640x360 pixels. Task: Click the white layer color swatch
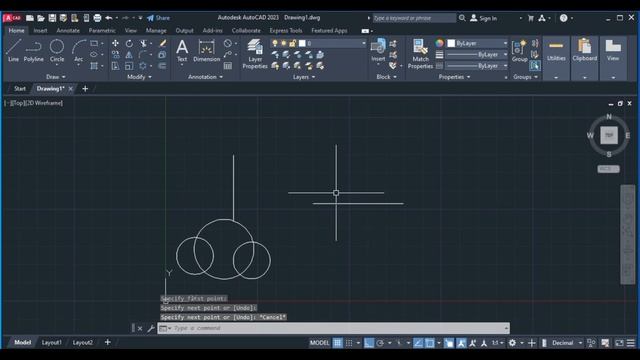click(302, 43)
